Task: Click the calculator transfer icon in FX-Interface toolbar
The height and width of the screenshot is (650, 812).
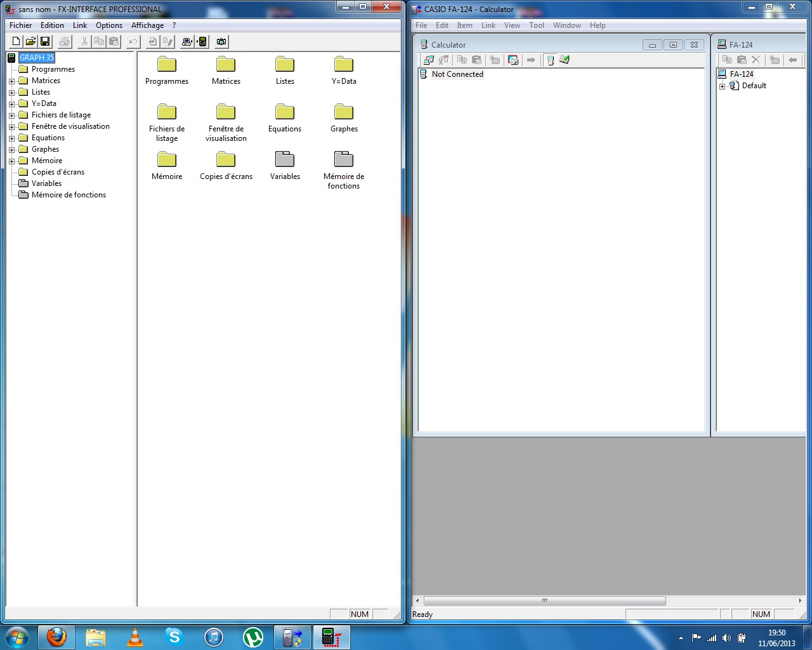Action: click(202, 42)
